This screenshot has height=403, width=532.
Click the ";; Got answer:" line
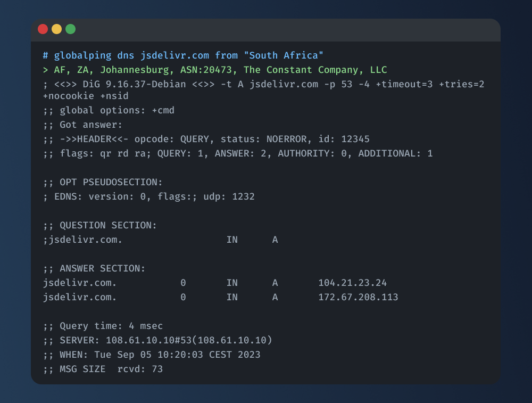click(x=82, y=125)
